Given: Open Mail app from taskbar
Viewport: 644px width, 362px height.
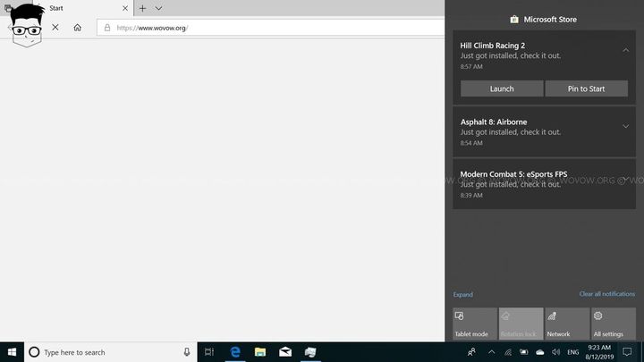Looking at the screenshot, I should 285,352.
